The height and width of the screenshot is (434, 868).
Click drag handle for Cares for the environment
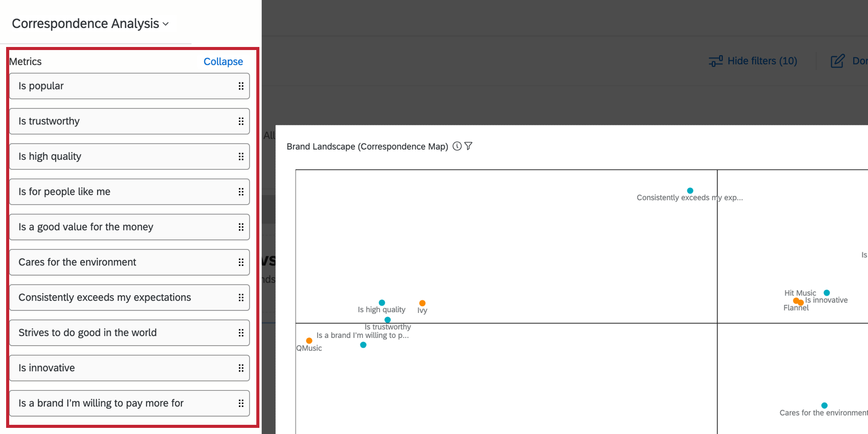pyautogui.click(x=241, y=262)
